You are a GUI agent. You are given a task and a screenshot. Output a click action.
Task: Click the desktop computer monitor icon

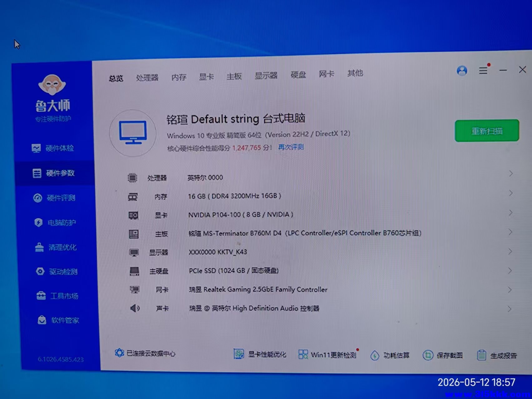point(133,133)
